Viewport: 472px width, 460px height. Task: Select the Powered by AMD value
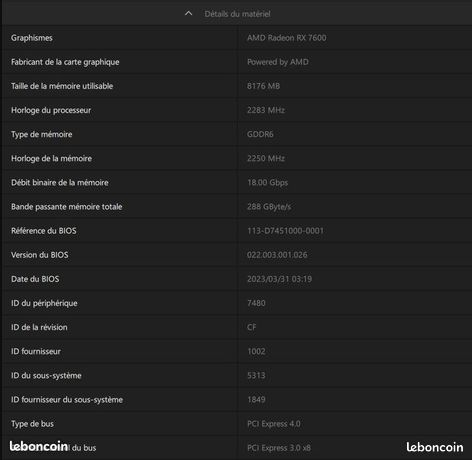click(278, 62)
